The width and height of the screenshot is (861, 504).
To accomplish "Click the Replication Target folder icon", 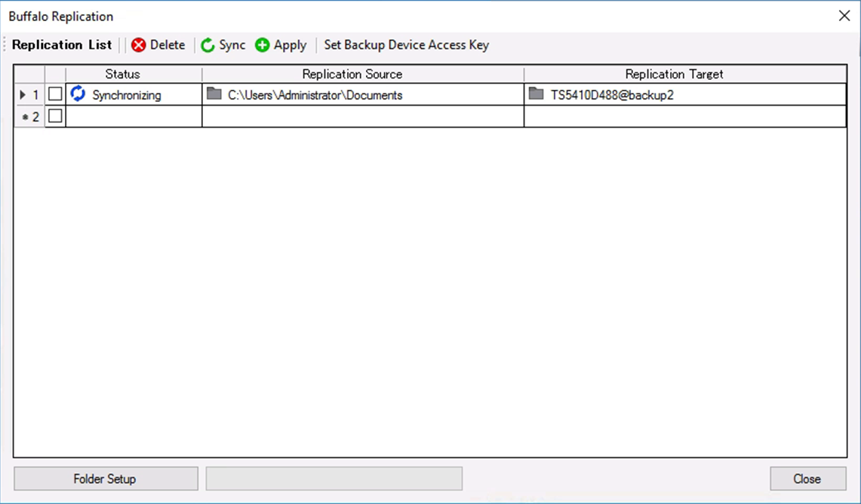I will 537,94.
